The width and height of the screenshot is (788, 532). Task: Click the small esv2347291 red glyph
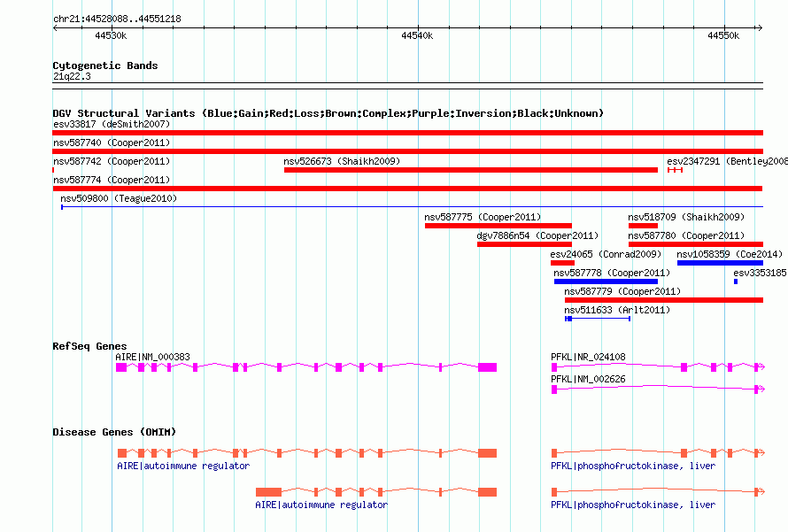[675, 170]
